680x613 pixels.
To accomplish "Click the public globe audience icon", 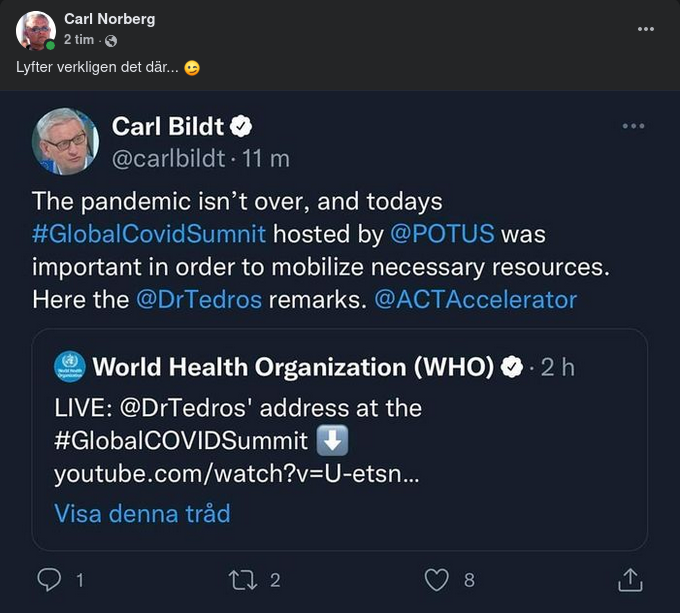I will click(x=111, y=40).
